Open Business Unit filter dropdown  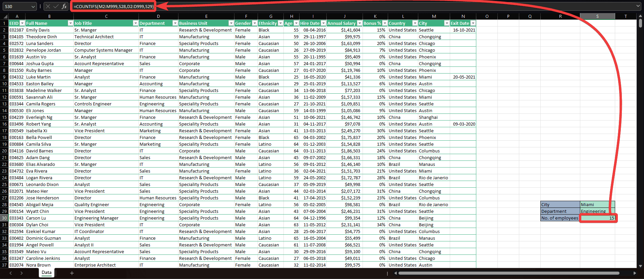(x=231, y=23)
